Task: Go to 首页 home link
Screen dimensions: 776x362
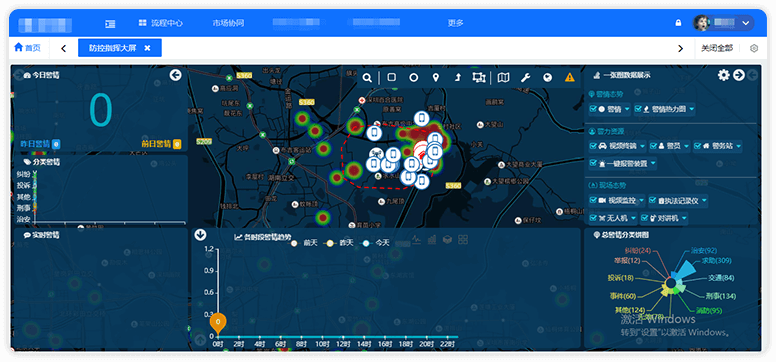Action: point(27,48)
